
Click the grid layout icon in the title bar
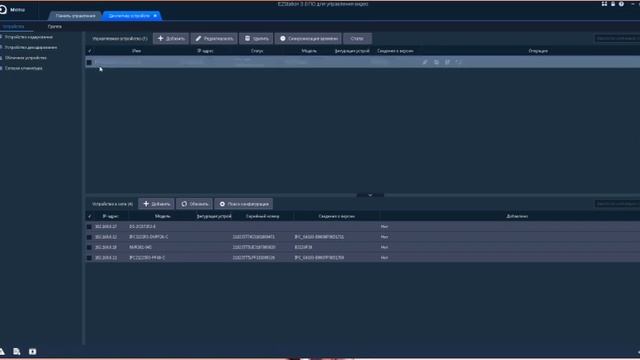tap(604, 4)
